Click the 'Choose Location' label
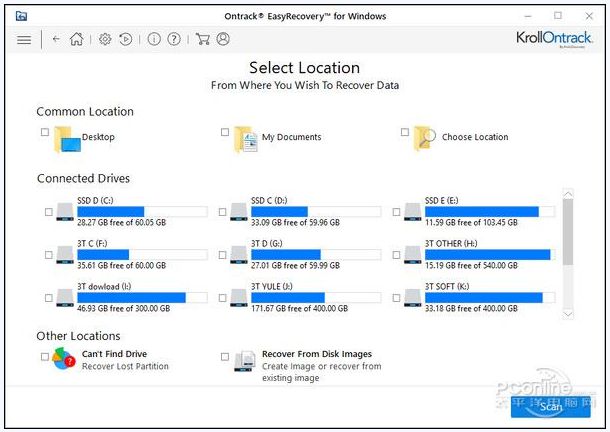 click(x=475, y=137)
